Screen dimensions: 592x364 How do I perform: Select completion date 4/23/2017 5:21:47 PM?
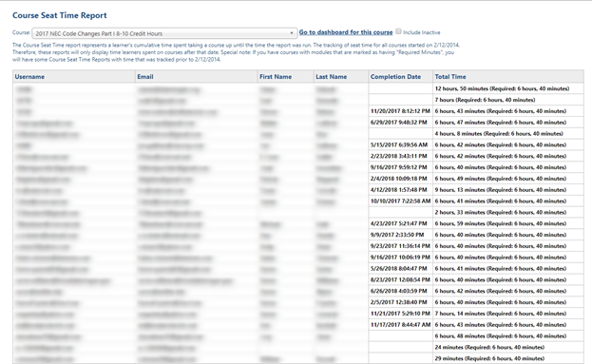click(x=400, y=223)
